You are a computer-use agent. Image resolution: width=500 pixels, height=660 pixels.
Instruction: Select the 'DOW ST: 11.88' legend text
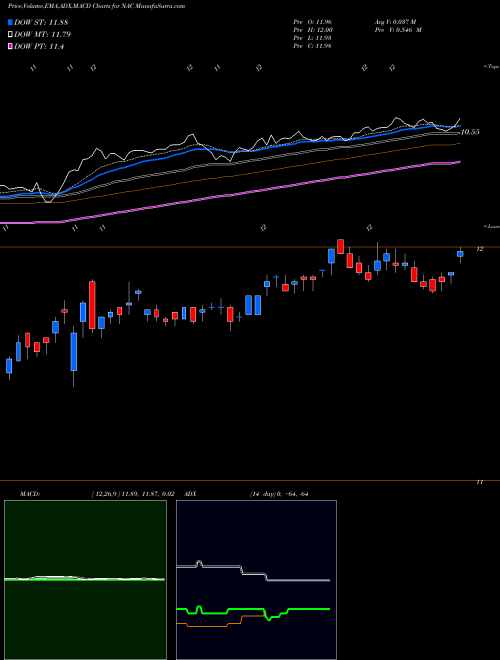[x=41, y=22]
